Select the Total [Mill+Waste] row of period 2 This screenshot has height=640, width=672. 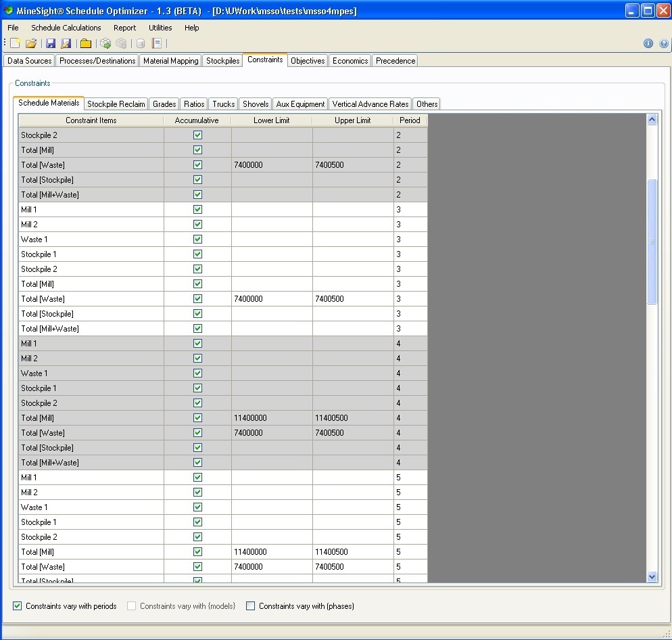(223, 195)
